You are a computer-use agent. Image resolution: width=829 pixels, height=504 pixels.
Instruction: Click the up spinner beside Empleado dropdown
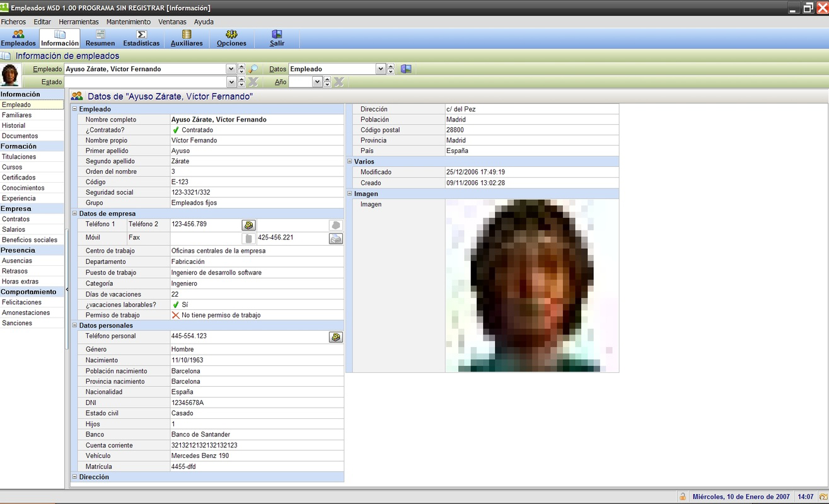241,66
